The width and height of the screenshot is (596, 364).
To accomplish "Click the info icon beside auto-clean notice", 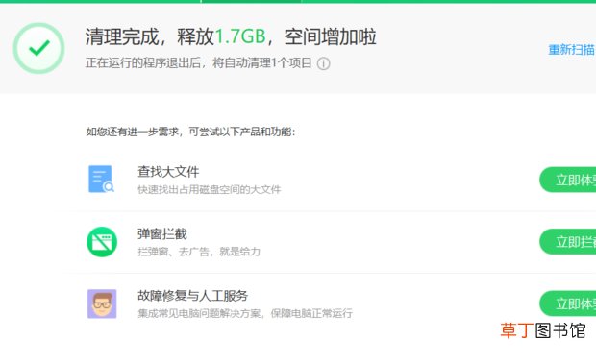I will [x=323, y=63].
